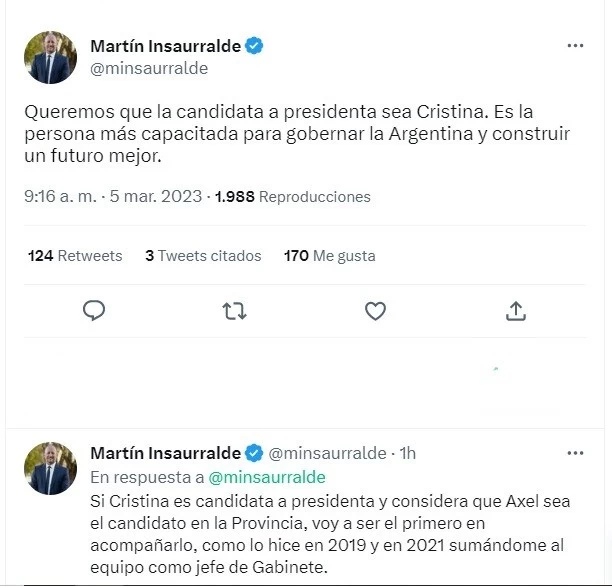The height and width of the screenshot is (586, 612).
Task: Click verified badge on main tweet
Action: coord(254,46)
